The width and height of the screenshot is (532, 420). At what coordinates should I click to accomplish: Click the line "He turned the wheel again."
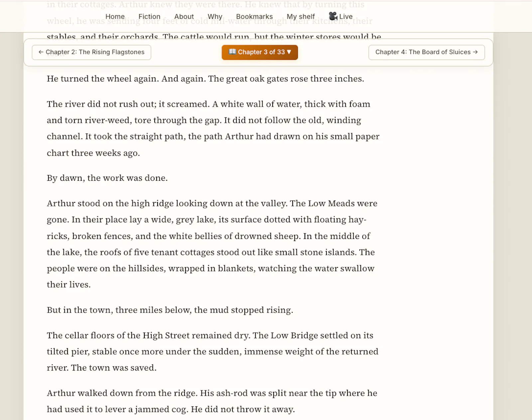click(x=103, y=79)
